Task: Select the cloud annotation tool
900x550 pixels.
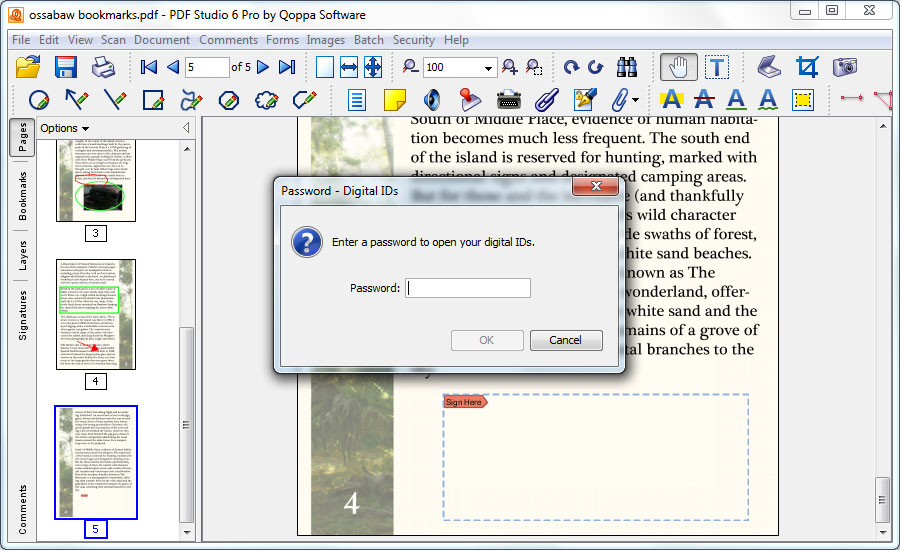Action: point(266,100)
